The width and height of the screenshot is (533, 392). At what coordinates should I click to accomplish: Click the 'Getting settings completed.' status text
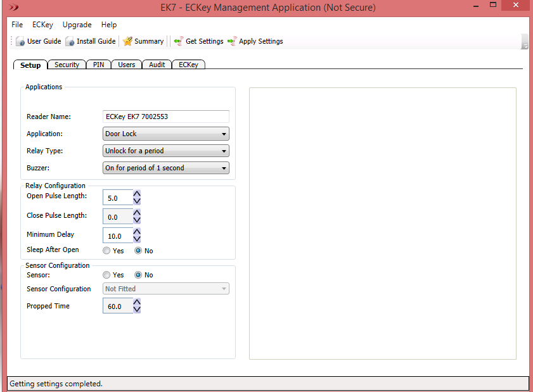click(56, 384)
